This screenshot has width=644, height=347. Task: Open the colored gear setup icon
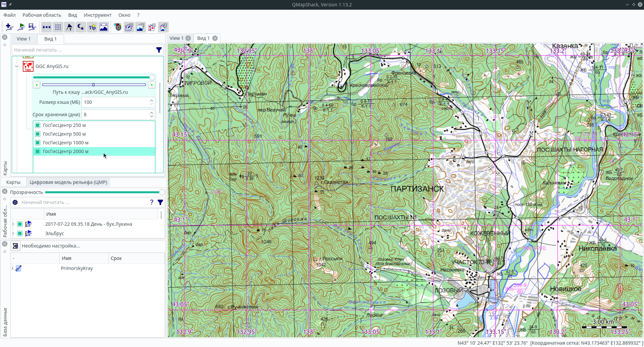[118, 27]
